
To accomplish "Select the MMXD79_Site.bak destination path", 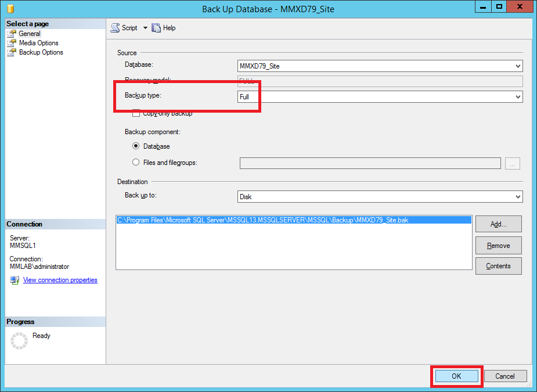I will point(262,220).
